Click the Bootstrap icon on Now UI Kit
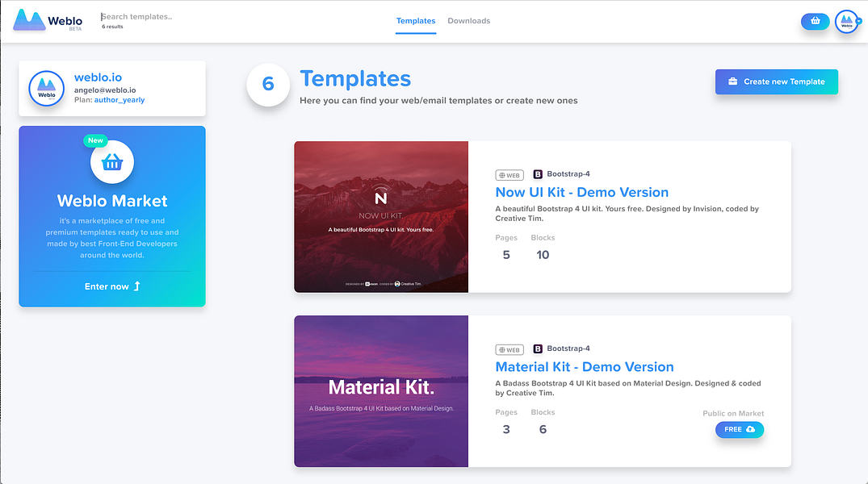The width and height of the screenshot is (868, 484). click(x=538, y=174)
